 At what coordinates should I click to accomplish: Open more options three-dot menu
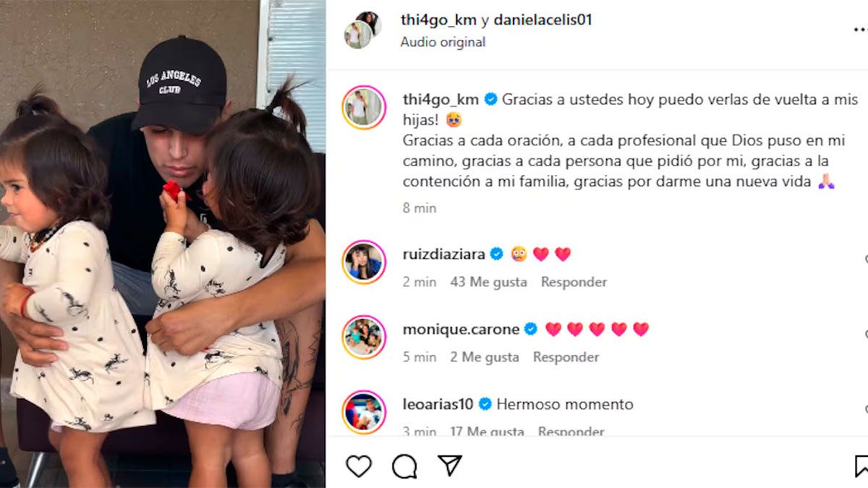(x=860, y=30)
